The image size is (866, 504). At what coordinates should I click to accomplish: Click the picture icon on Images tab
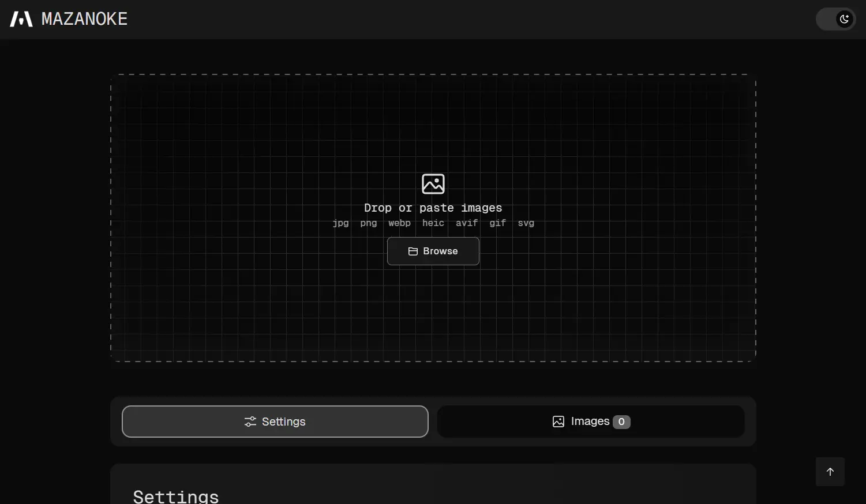pyautogui.click(x=558, y=422)
